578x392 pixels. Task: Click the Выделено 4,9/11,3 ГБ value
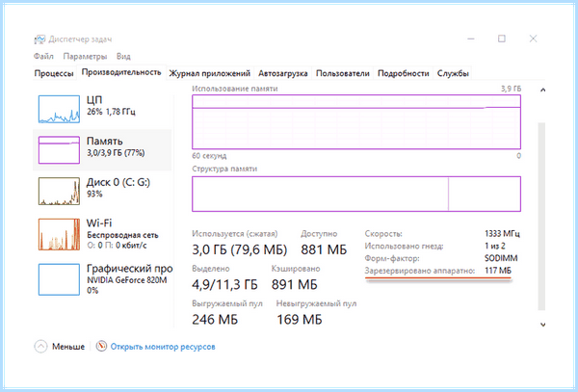point(224,284)
